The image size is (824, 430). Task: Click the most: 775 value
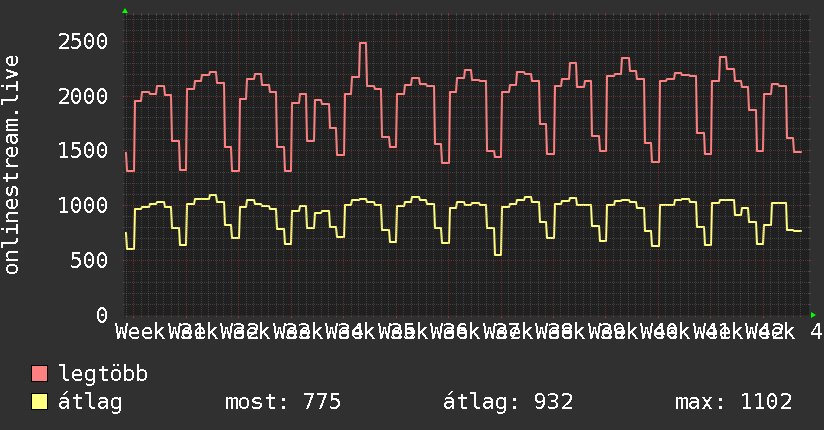pyautogui.click(x=283, y=402)
